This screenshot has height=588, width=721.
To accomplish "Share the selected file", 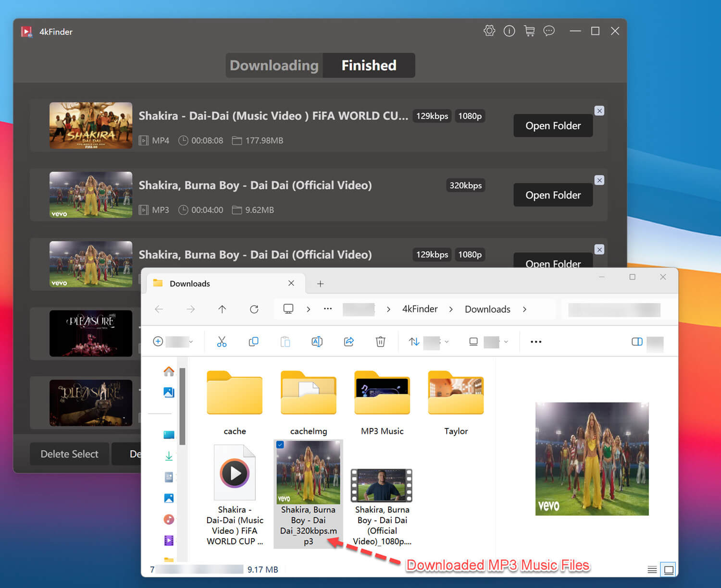I will tap(349, 342).
